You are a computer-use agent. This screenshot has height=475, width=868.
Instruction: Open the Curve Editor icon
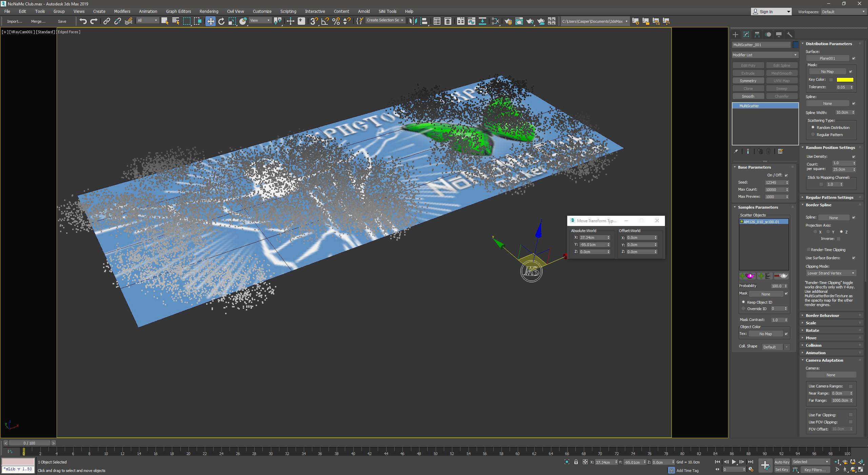tap(472, 21)
